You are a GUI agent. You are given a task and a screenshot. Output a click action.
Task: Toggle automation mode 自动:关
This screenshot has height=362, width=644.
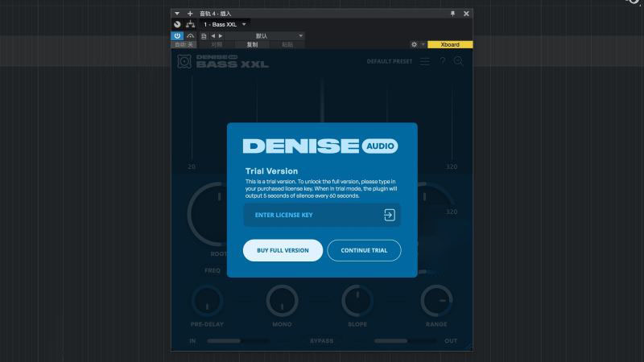pos(184,44)
